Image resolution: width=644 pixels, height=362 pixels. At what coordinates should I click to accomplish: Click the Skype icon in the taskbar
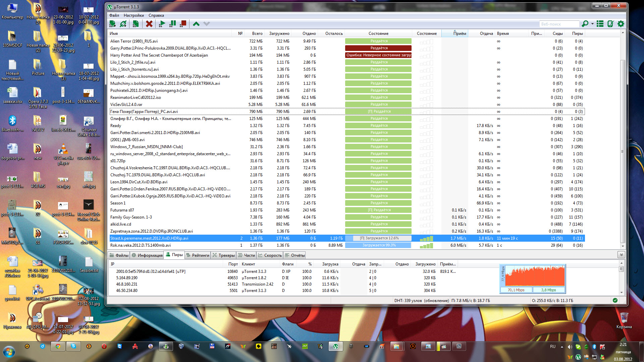tap(73, 346)
